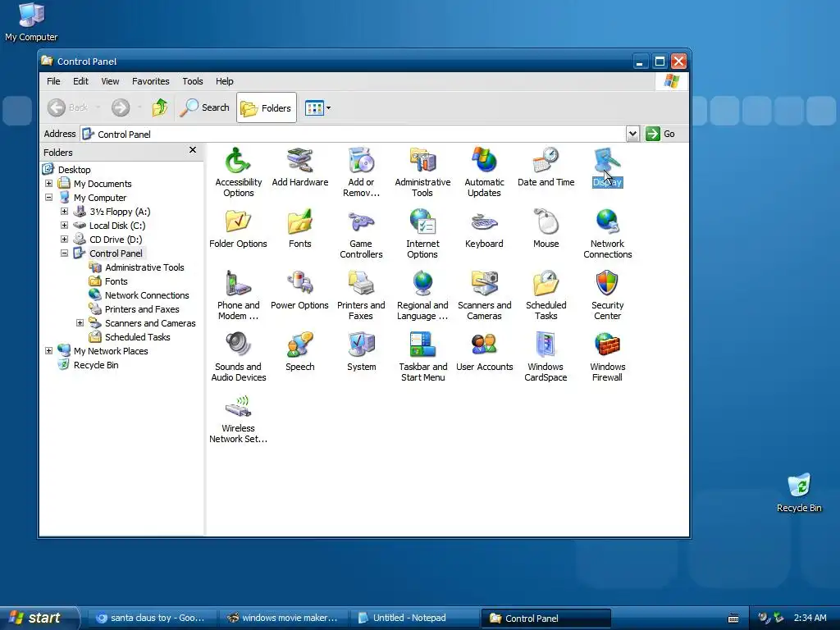Select Recycle Bin in folder tree

[89, 365]
